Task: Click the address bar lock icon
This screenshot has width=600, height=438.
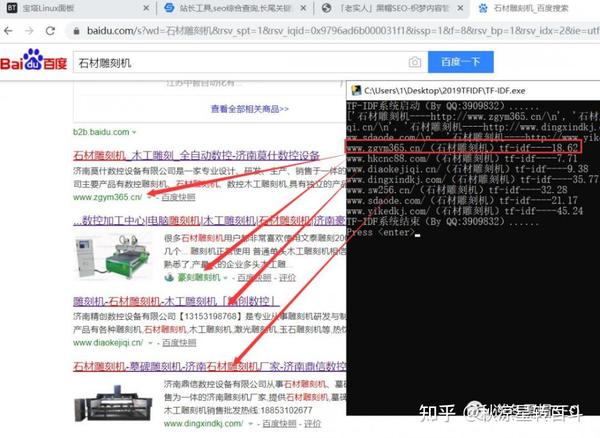Action: coord(77,31)
